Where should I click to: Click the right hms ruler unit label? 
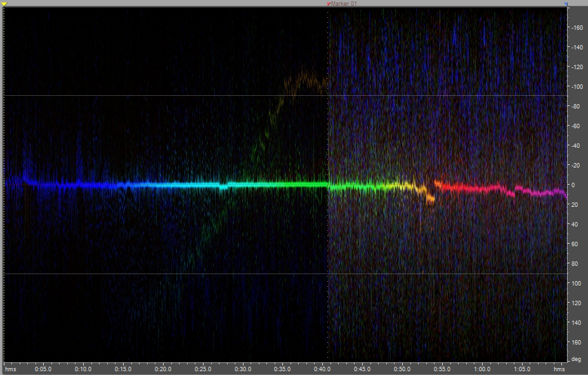(x=559, y=369)
